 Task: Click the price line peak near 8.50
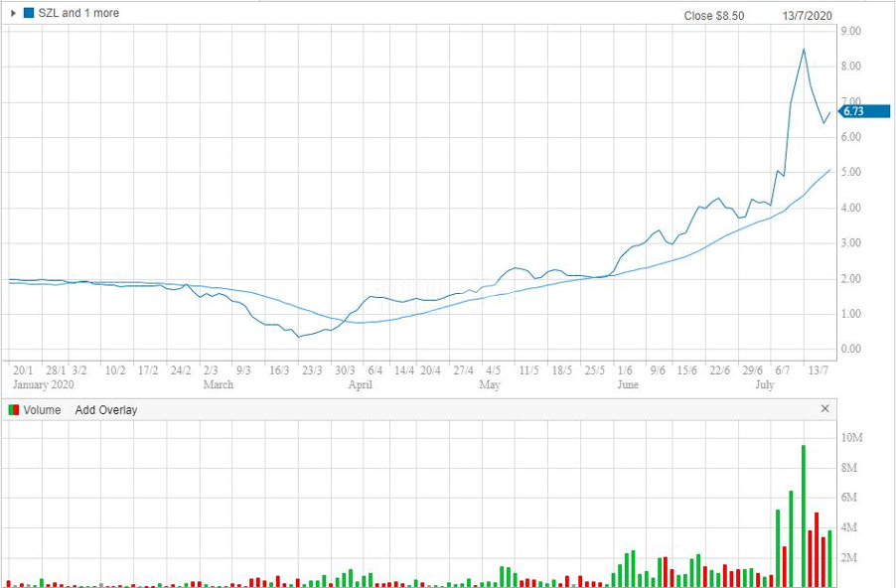(x=803, y=50)
